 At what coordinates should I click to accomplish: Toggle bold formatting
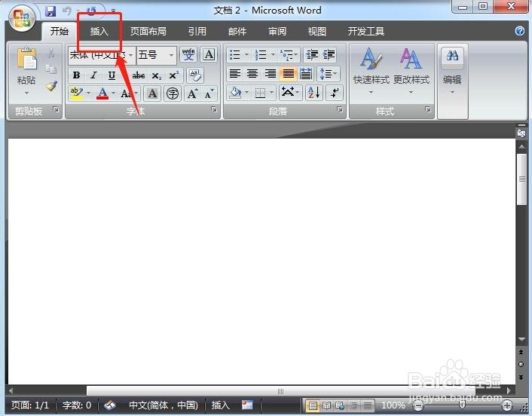point(77,75)
